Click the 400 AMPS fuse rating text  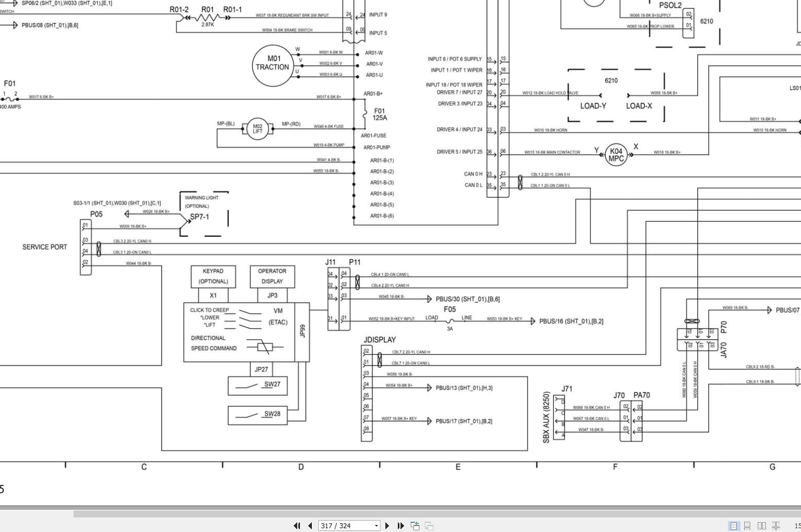pos(10,107)
